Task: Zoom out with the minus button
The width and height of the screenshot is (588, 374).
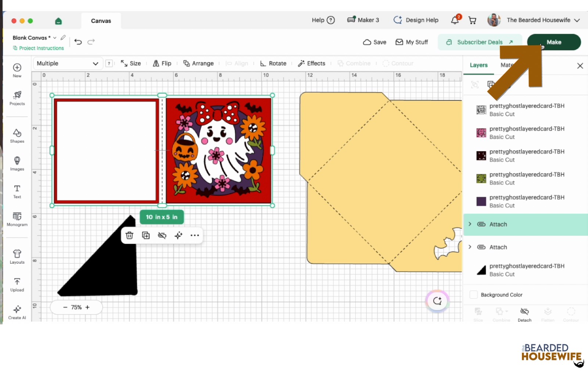Action: click(65, 307)
